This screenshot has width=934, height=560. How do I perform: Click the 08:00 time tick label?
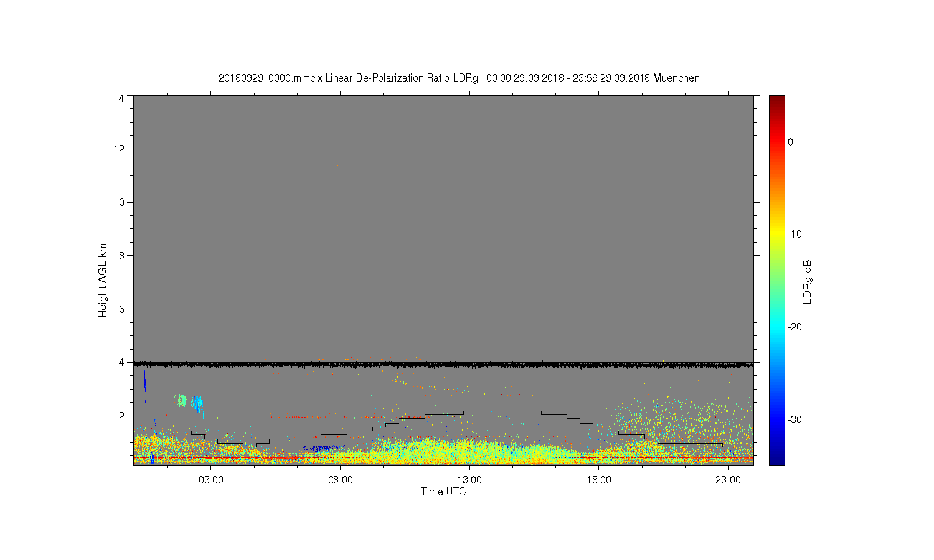pyautogui.click(x=341, y=480)
